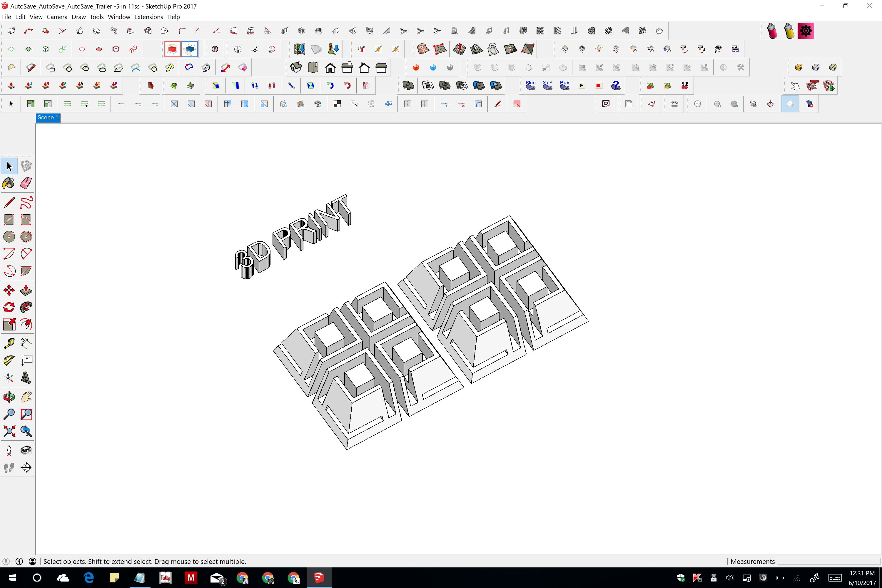
Task: Click Soap Skin red stop button
Action: (599, 86)
